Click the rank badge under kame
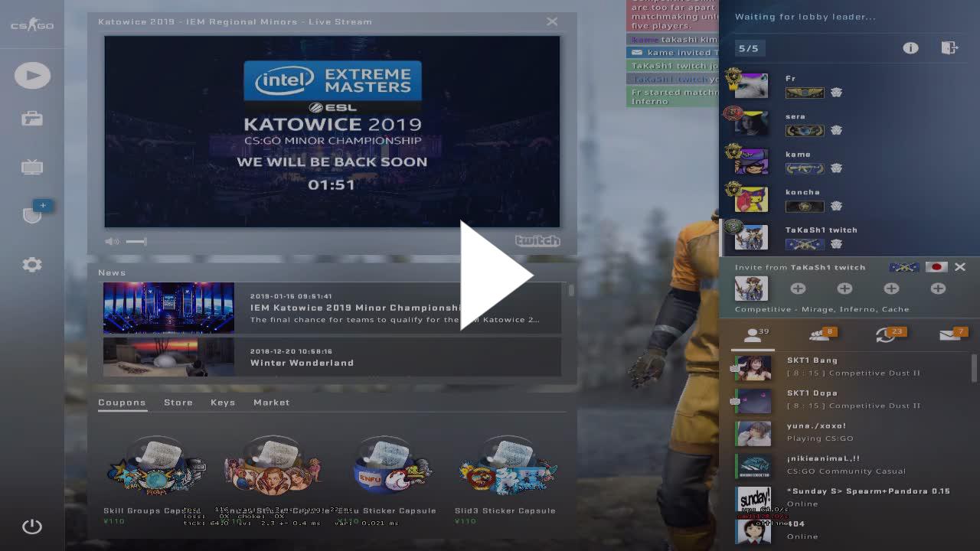980x551 pixels. tap(805, 168)
